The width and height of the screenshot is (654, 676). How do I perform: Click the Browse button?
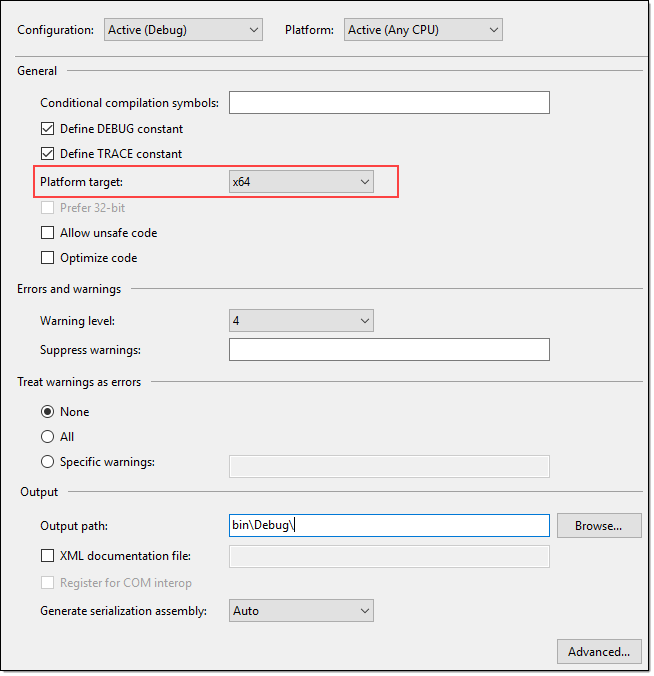click(599, 526)
